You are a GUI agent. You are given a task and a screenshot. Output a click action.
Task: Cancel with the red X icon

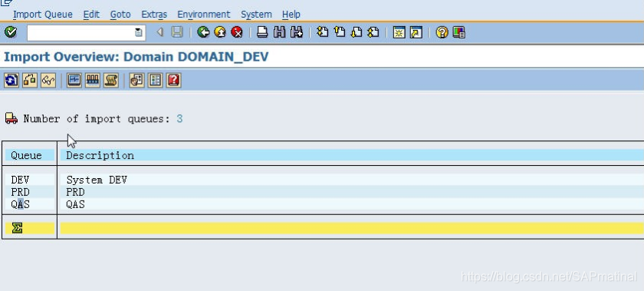coord(237,32)
